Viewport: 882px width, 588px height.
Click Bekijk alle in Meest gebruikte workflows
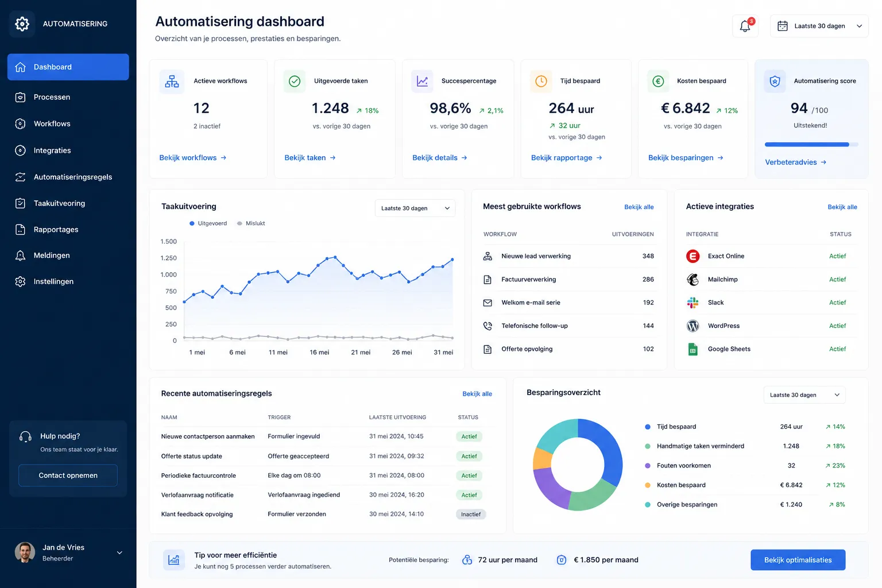tap(639, 207)
